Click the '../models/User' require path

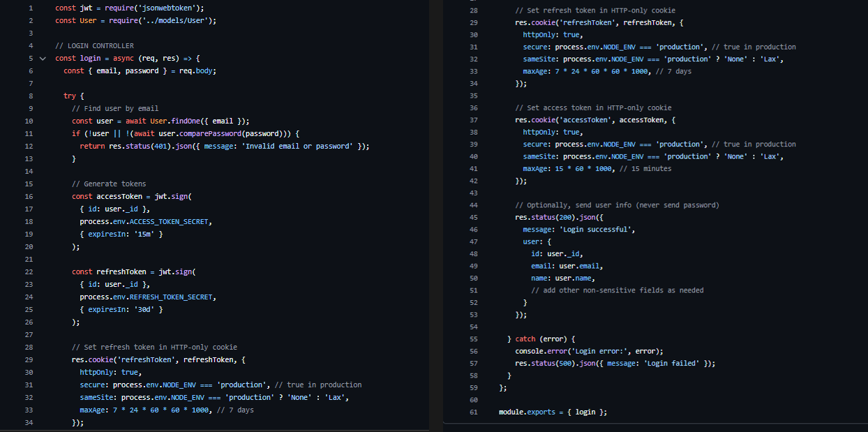(175, 21)
